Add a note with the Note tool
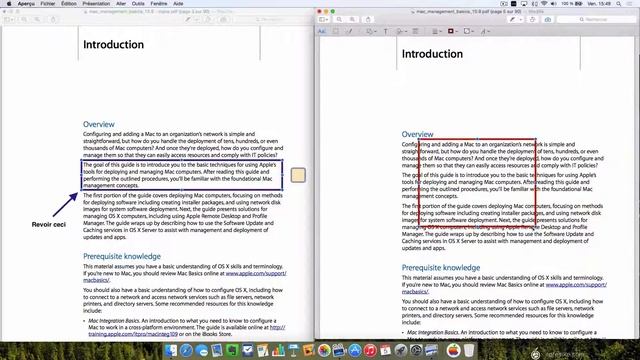Image resolution: width=640 pixels, height=360 pixels. coord(416,31)
